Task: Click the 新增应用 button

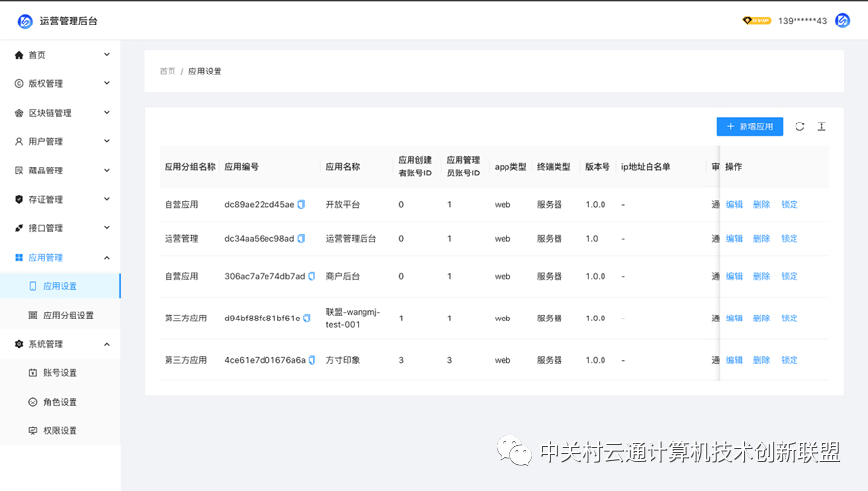Action: click(749, 126)
